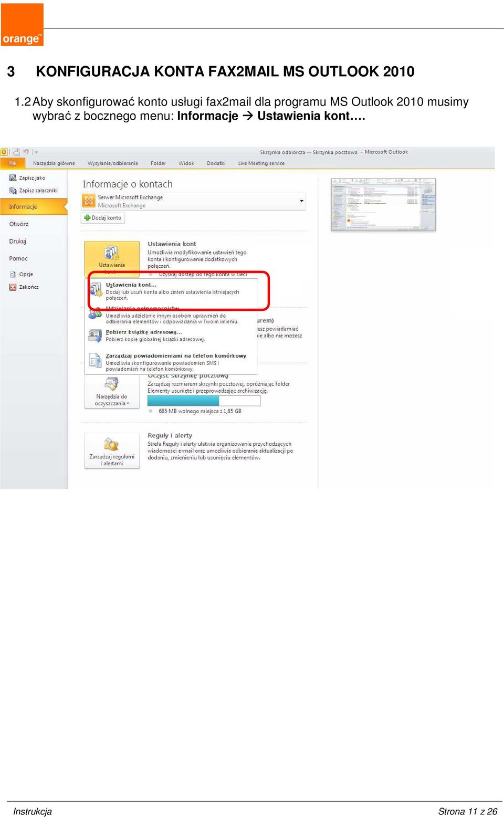Image resolution: width=504 pixels, height=817 pixels.
Task: Click the rules and alerts bell icon
Action: click(111, 445)
